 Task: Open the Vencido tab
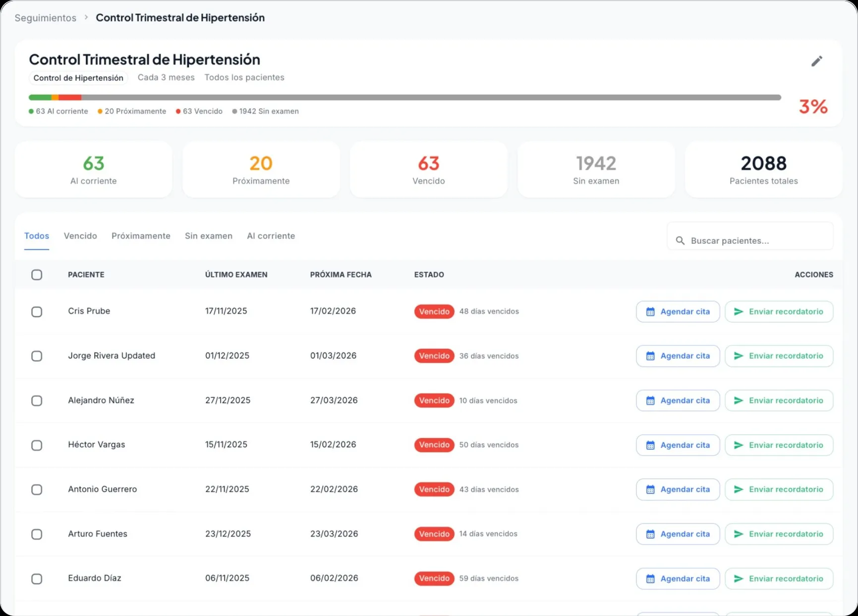[x=80, y=236]
